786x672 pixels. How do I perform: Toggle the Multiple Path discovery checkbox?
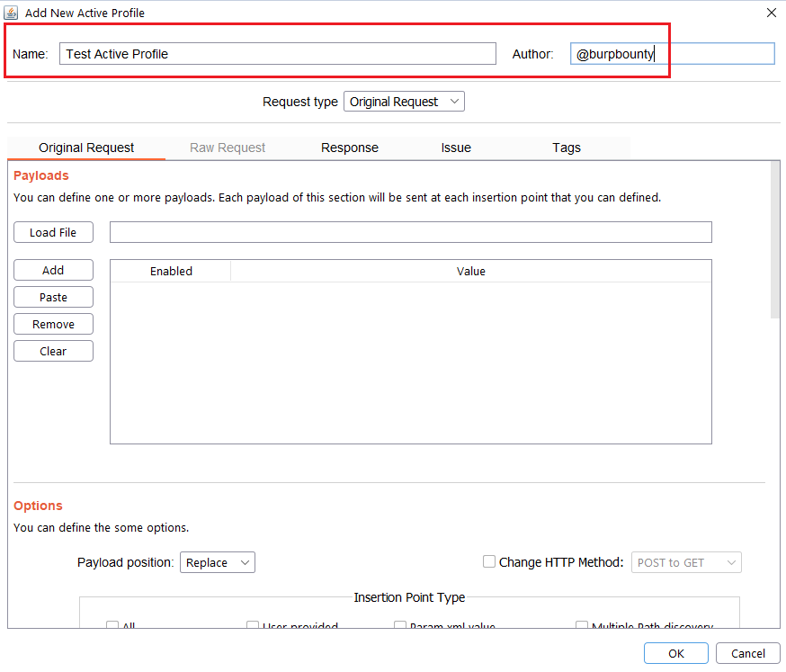click(582, 626)
